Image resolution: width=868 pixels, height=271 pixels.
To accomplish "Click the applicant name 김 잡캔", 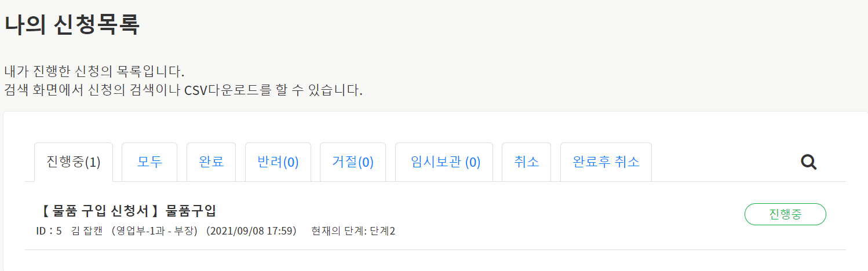I will pyautogui.click(x=86, y=231).
